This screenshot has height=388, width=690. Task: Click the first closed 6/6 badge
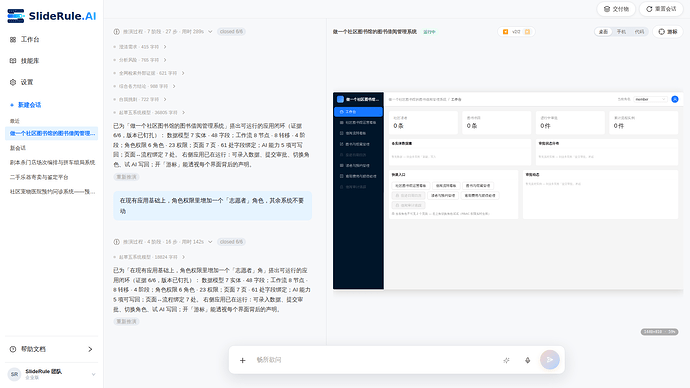tap(231, 32)
